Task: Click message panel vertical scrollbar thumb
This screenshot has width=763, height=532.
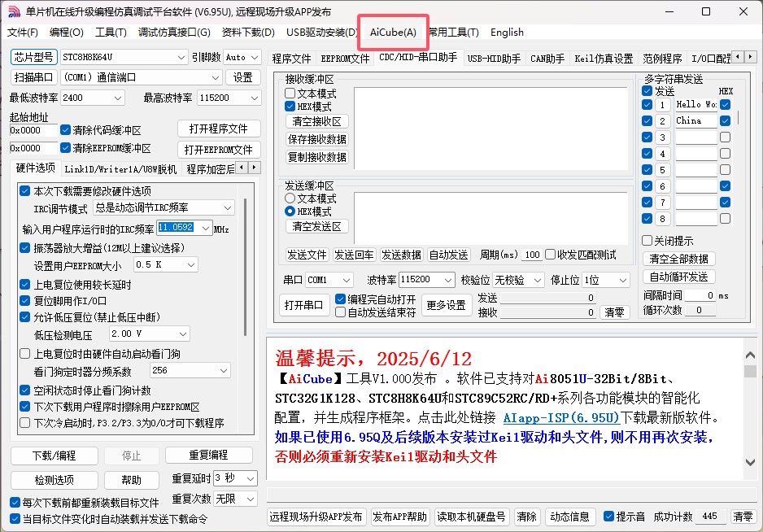Action: [750, 371]
